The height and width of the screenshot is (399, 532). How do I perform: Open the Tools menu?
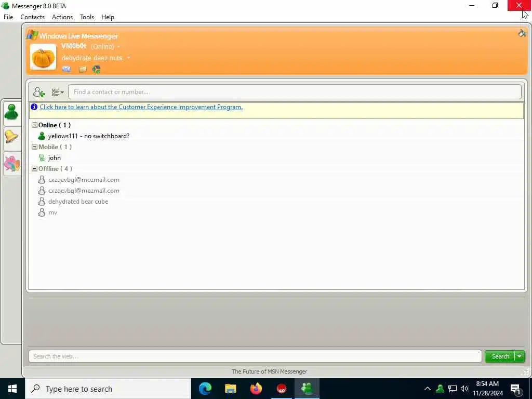coord(87,17)
